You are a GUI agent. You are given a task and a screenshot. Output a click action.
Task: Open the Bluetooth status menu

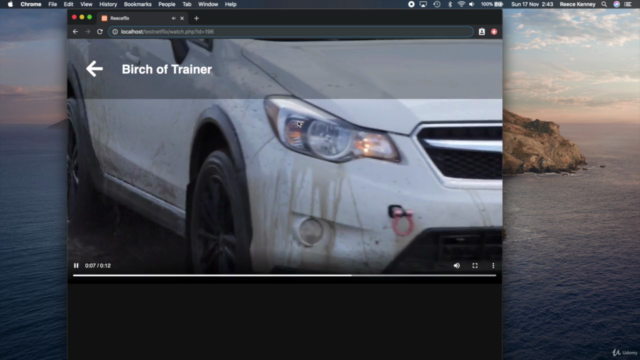[450, 4]
